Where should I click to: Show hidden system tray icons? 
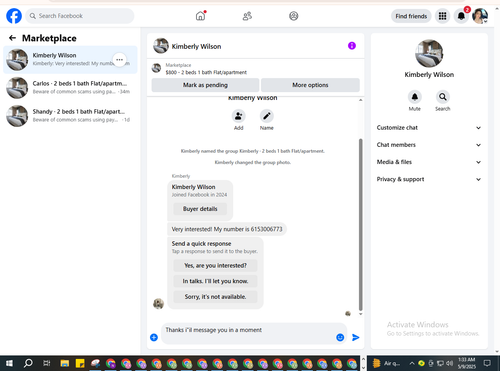point(412,363)
